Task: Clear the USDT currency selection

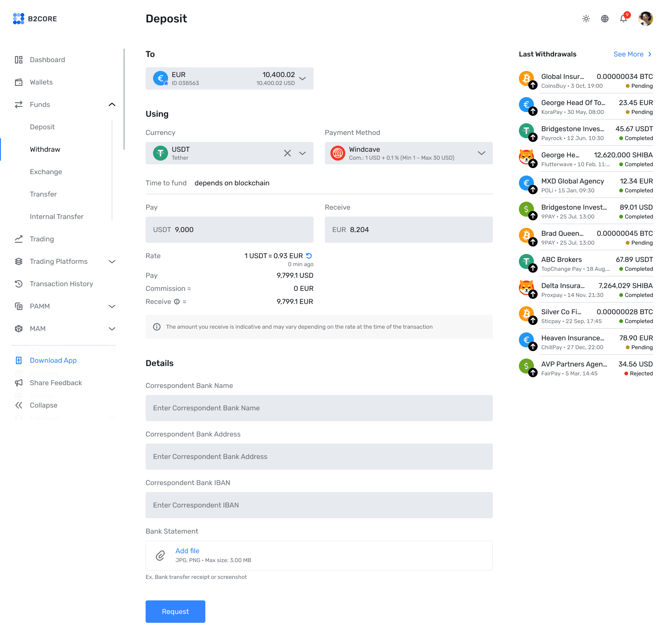Action: [x=287, y=153]
